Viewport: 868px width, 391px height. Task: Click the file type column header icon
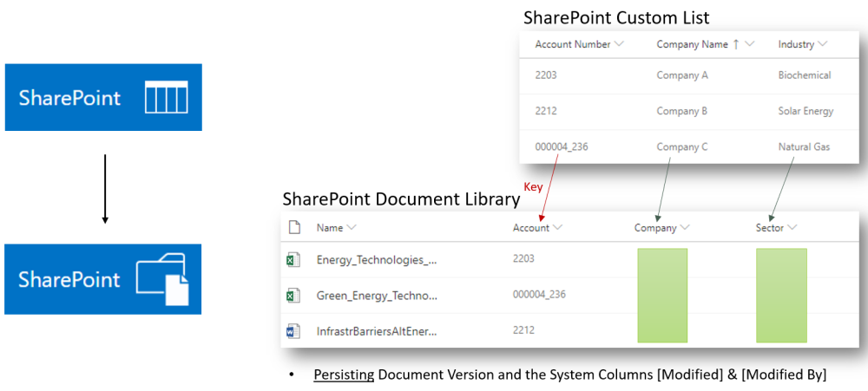click(x=294, y=227)
